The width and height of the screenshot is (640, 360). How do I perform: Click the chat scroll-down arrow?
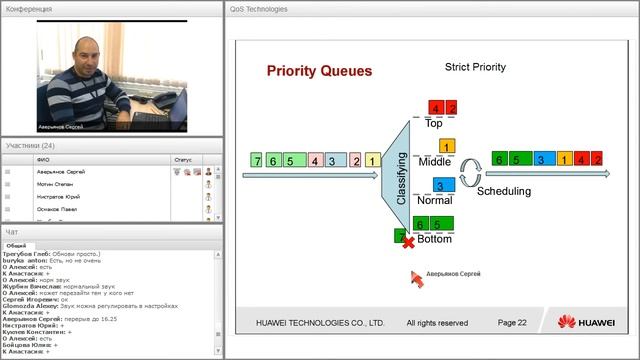pos(218,351)
